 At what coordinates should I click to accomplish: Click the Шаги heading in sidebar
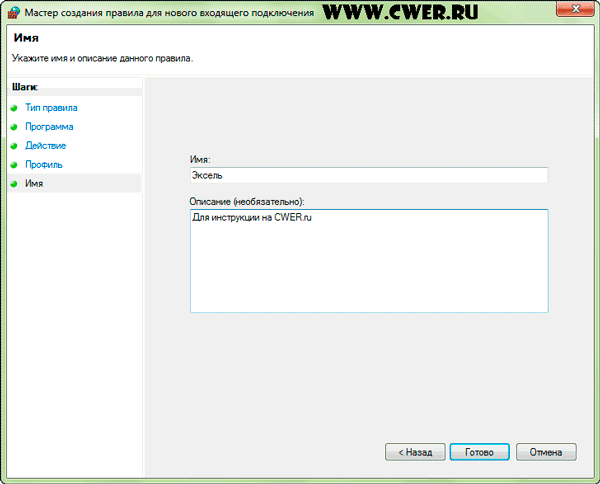point(24,87)
